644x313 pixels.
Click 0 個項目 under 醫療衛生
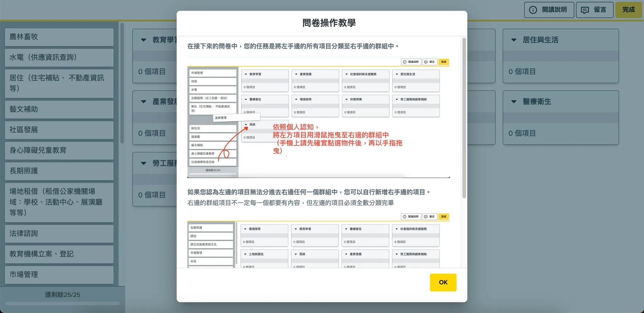tap(522, 133)
